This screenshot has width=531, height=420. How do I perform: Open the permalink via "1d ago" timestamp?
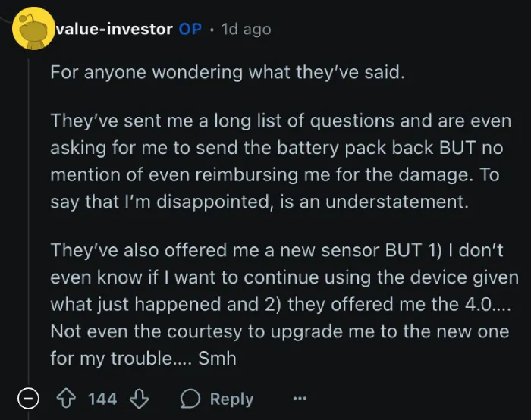pos(247,30)
